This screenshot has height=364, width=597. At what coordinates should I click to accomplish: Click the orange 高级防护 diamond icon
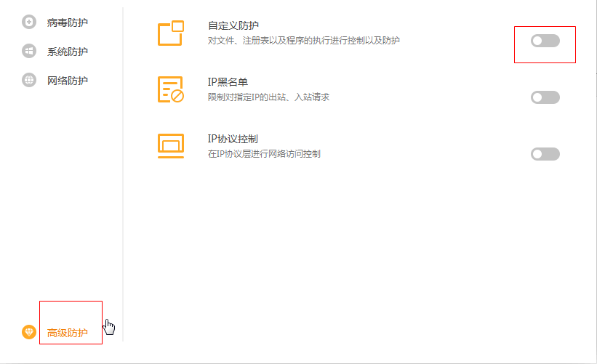click(29, 333)
